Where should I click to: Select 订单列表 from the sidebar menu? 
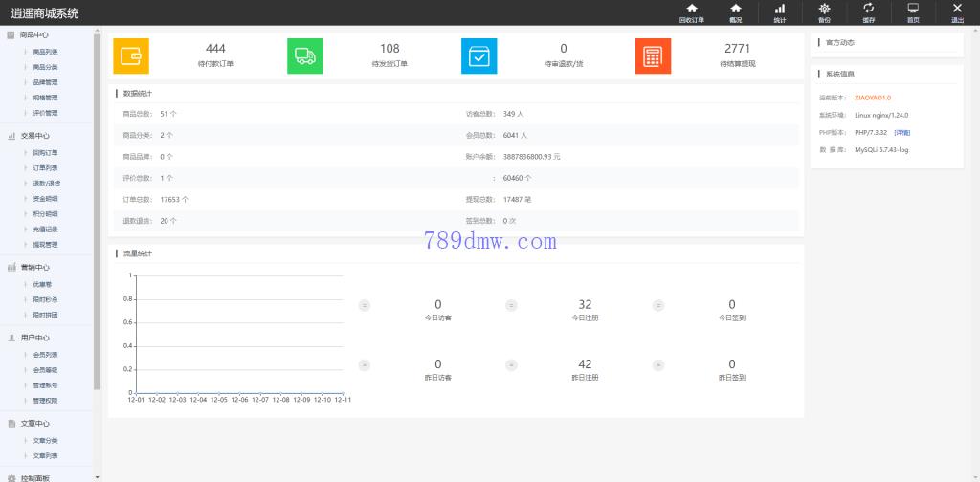coord(45,167)
